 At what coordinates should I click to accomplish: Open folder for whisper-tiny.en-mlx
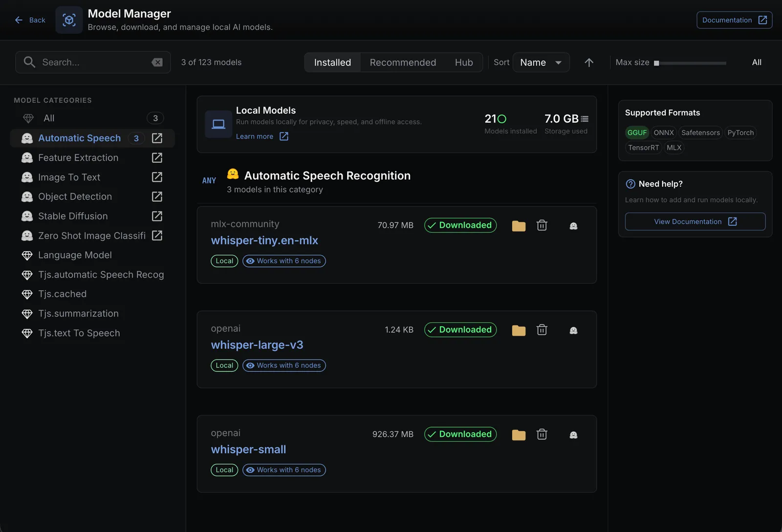[x=519, y=226]
